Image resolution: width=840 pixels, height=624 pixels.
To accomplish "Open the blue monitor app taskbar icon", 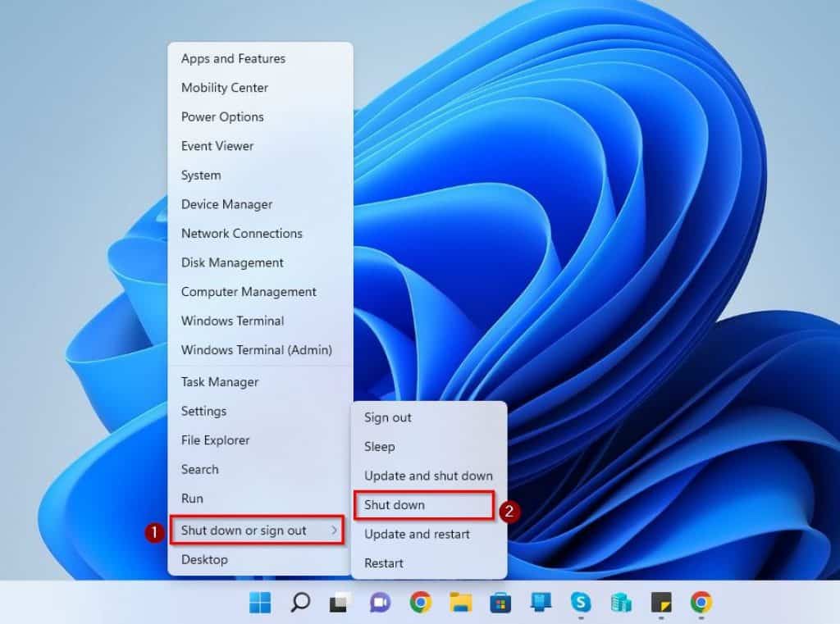I will coord(541,603).
